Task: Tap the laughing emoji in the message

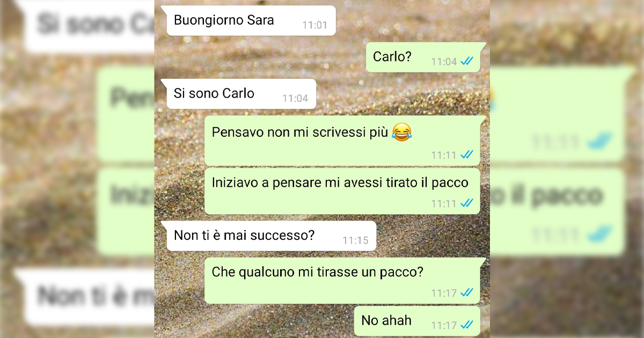Action: (x=402, y=132)
